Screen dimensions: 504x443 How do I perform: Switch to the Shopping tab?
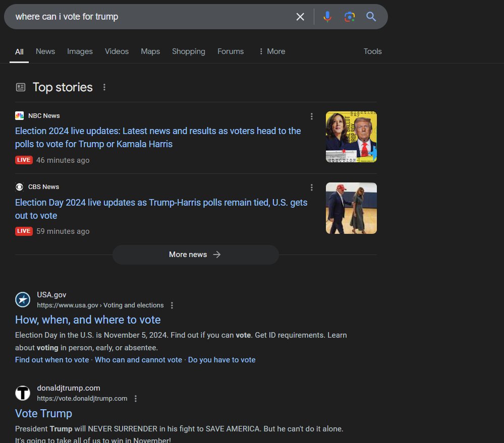[188, 51]
